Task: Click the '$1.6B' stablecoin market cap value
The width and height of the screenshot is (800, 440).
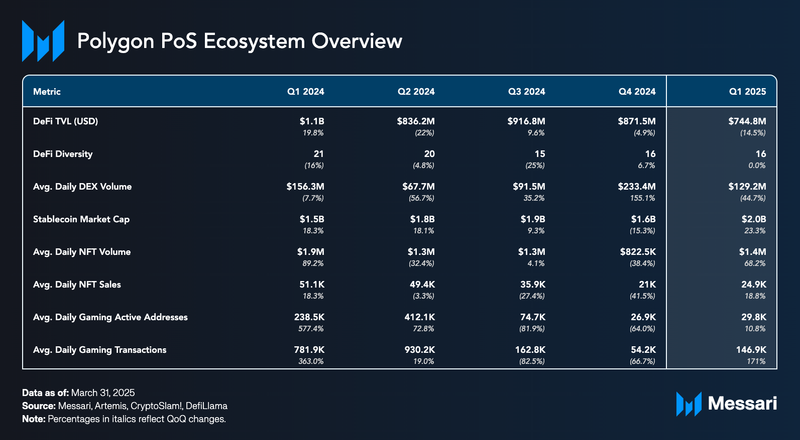Action: [x=643, y=219]
